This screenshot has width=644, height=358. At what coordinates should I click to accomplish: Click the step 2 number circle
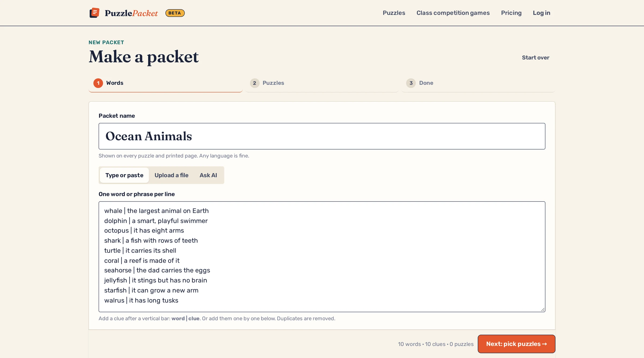(x=255, y=83)
